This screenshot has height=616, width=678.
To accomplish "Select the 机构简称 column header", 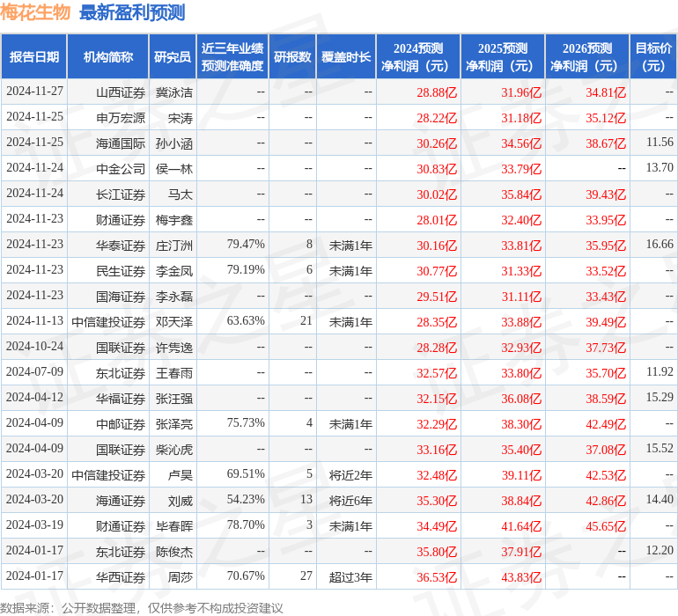I will tap(108, 56).
